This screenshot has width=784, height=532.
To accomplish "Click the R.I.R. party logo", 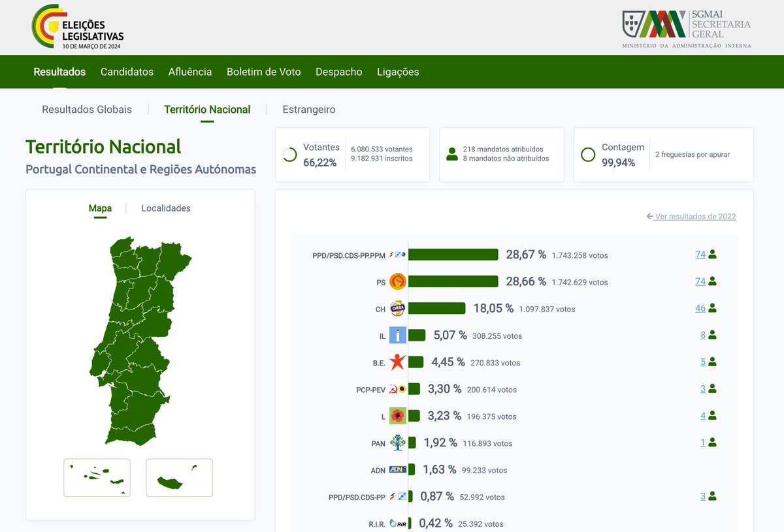I will (x=398, y=524).
